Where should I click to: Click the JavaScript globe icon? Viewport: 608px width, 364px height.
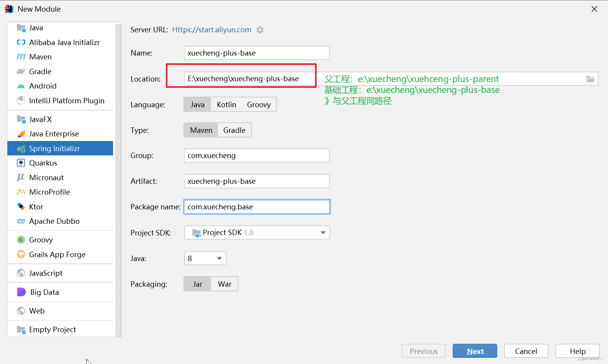(21, 273)
